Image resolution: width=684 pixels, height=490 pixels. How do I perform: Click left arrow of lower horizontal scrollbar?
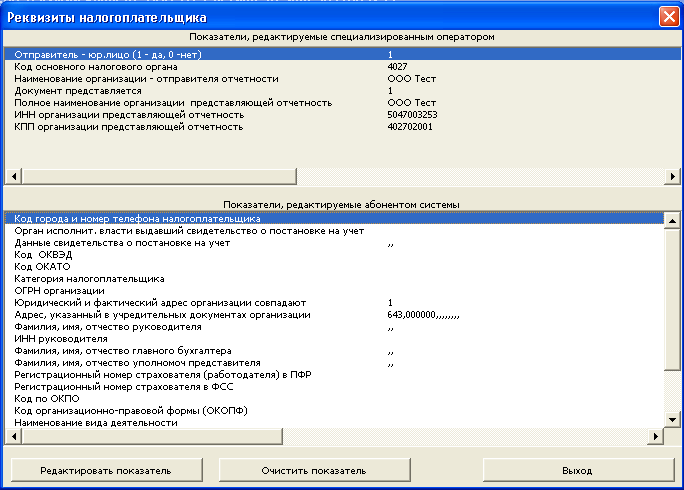click(14, 436)
